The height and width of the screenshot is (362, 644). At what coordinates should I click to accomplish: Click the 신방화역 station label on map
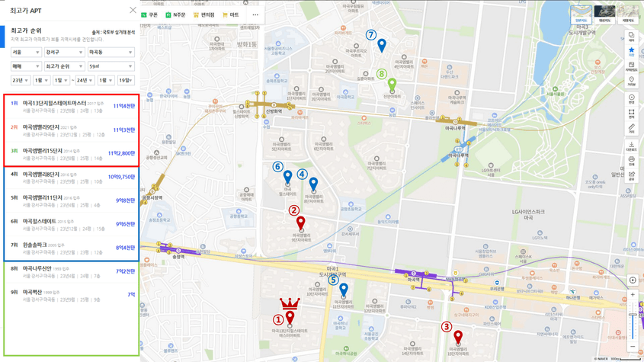[274, 111]
